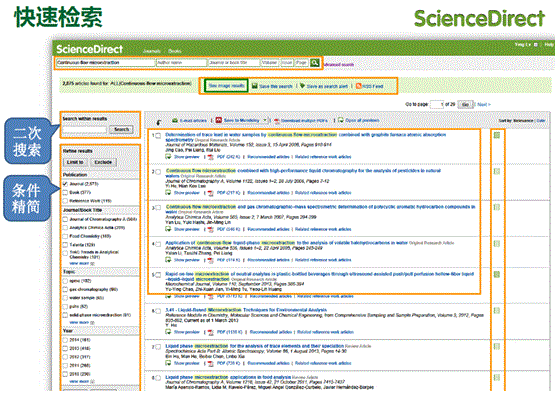The image size is (557, 393).
Task: Click the orange RSS Feed icon
Action: 358,86
